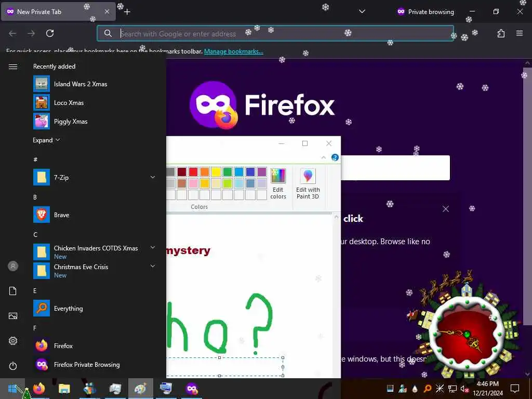Screen dimensions: 532x399
Task: Open Firefox icon on taskbar
Action: tap(38, 389)
